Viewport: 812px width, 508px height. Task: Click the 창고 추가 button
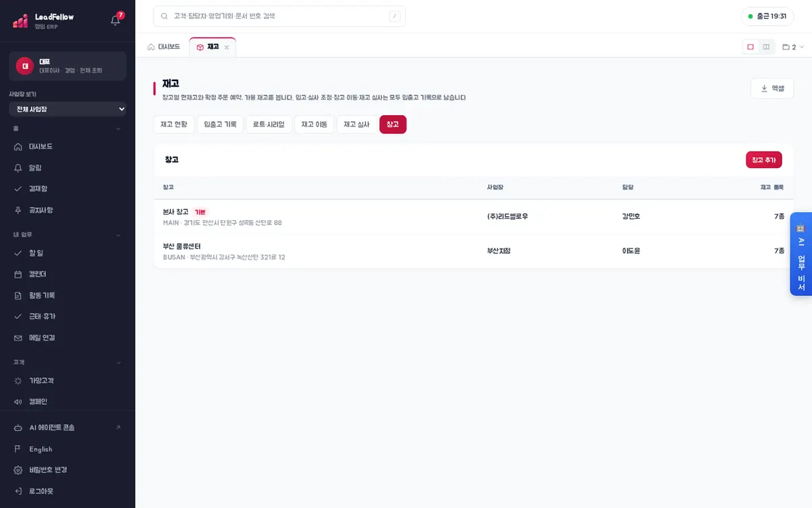pyautogui.click(x=764, y=160)
